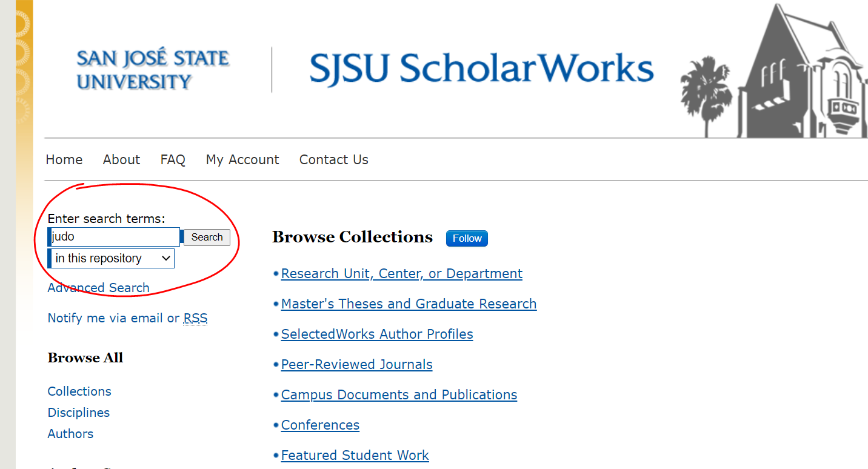The height and width of the screenshot is (469, 868).
Task: Open the Peer-Reviewed Journals collection
Action: pos(356,365)
